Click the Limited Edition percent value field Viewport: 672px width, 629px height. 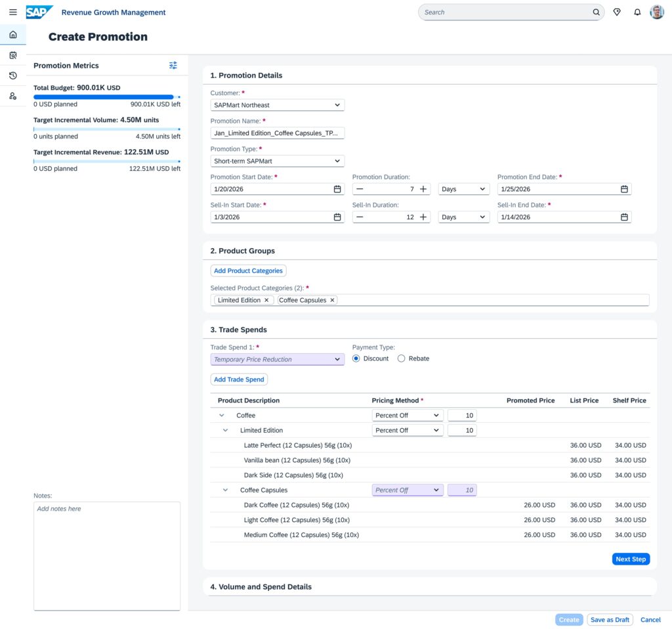pyautogui.click(x=462, y=430)
